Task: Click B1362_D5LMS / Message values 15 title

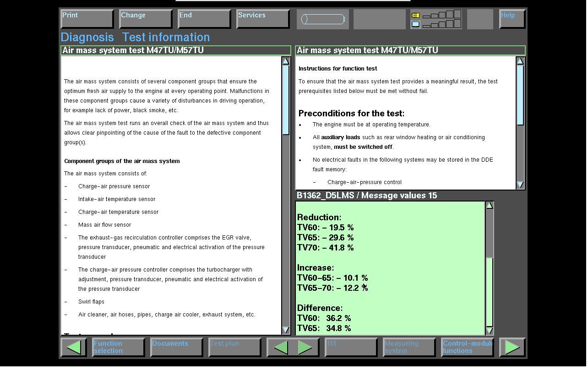Action: tap(367, 196)
